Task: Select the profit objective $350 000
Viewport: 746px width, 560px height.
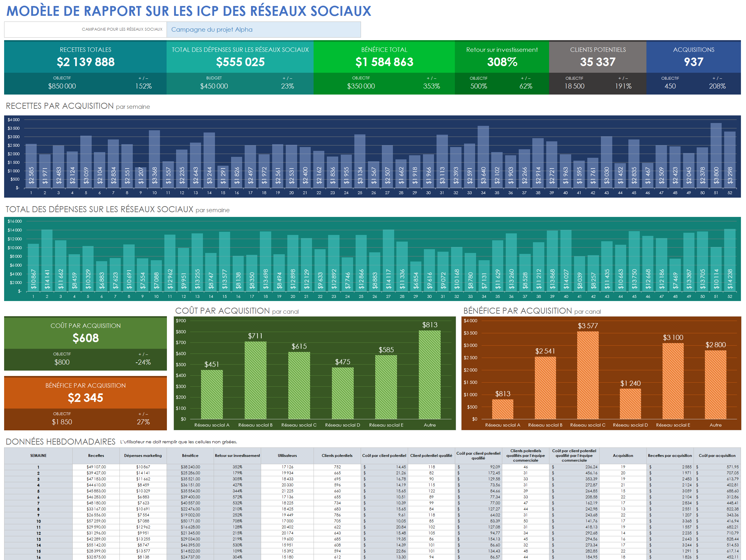Action: tap(361, 86)
